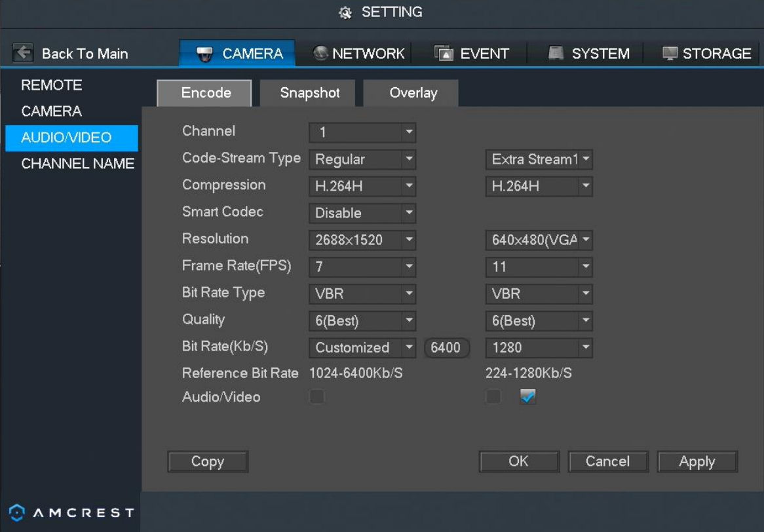Click the Back To Main arrow icon
The height and width of the screenshot is (532, 764).
point(23,52)
